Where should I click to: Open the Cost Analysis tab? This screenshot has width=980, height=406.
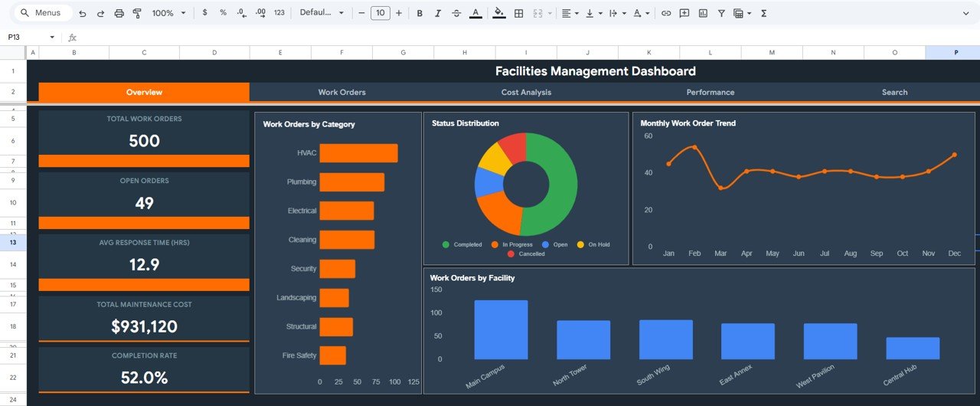point(526,92)
